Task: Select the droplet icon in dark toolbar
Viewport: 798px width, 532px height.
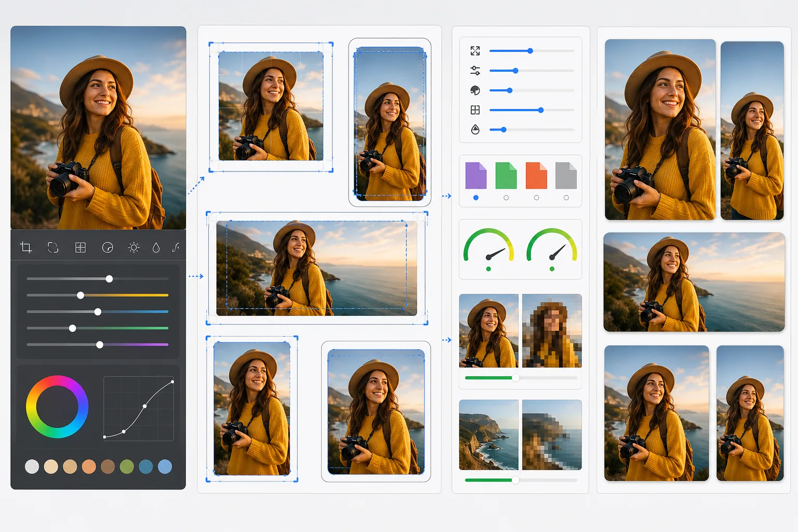Action: (x=156, y=248)
